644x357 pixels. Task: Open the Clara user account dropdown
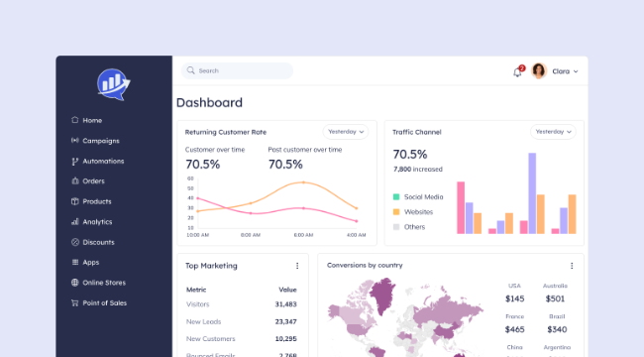(x=565, y=71)
